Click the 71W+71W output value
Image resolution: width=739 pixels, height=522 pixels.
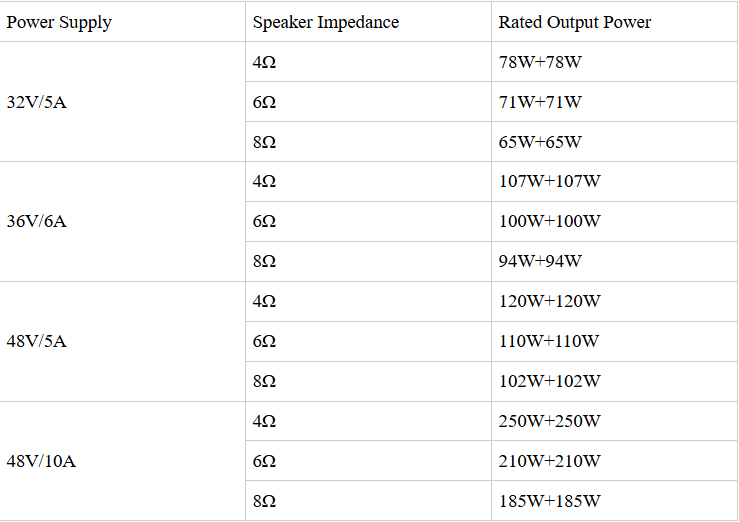tap(540, 102)
